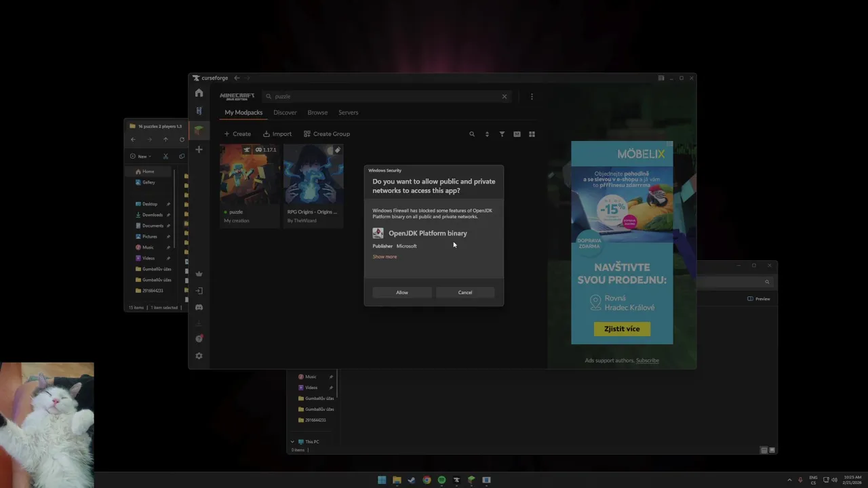The width and height of the screenshot is (868, 488).
Task: Click the magnifier icon in modpack toolbar
Action: [x=472, y=134]
